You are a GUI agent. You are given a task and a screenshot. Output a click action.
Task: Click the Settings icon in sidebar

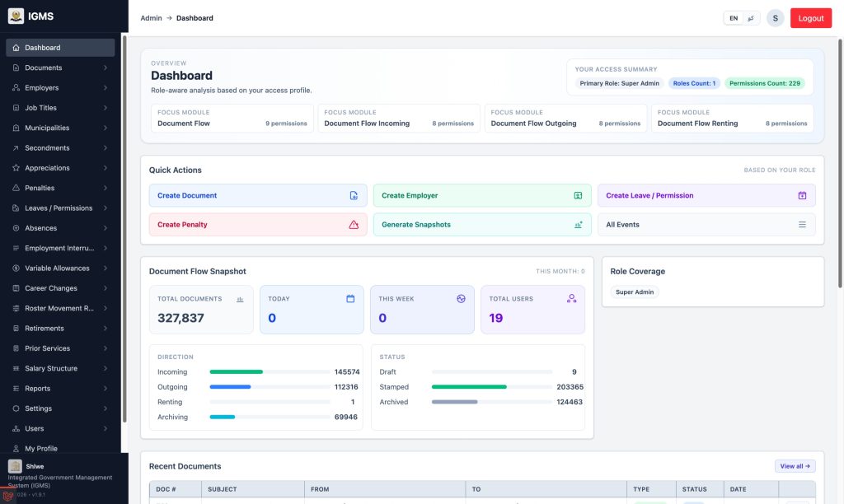pyautogui.click(x=16, y=408)
